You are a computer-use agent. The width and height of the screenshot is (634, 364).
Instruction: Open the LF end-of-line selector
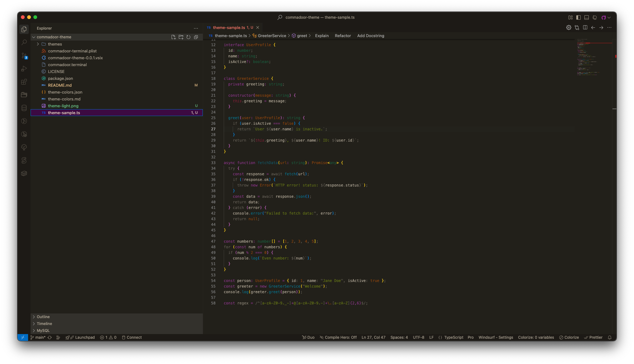point(432,337)
